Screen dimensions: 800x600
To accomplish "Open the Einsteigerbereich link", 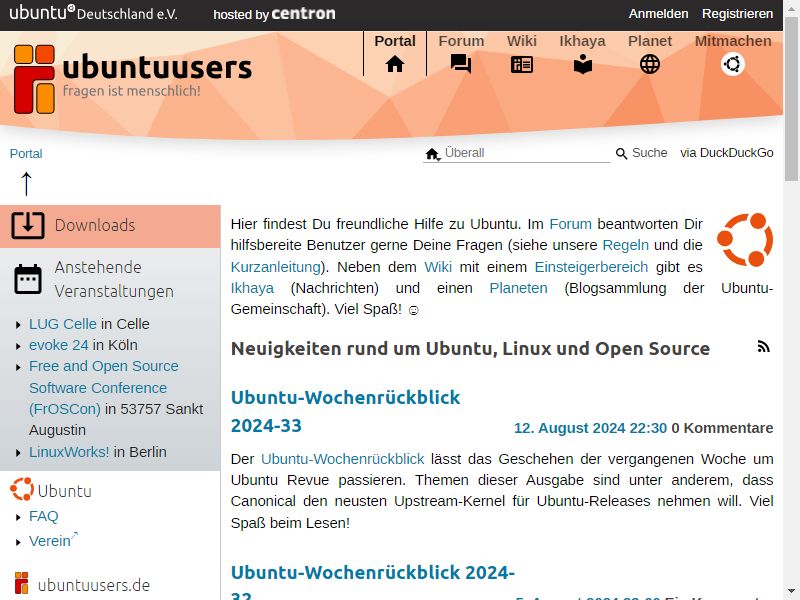I will coord(591,267).
